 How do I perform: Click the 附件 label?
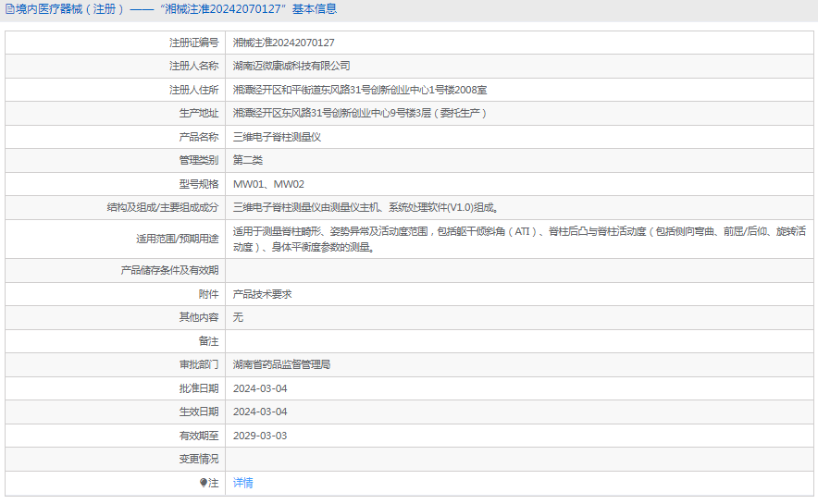click(x=209, y=294)
